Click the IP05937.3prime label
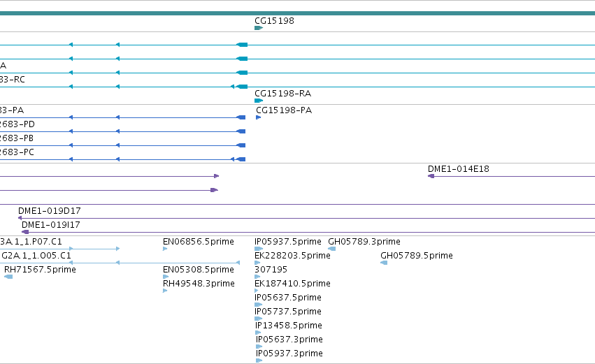 289,354
